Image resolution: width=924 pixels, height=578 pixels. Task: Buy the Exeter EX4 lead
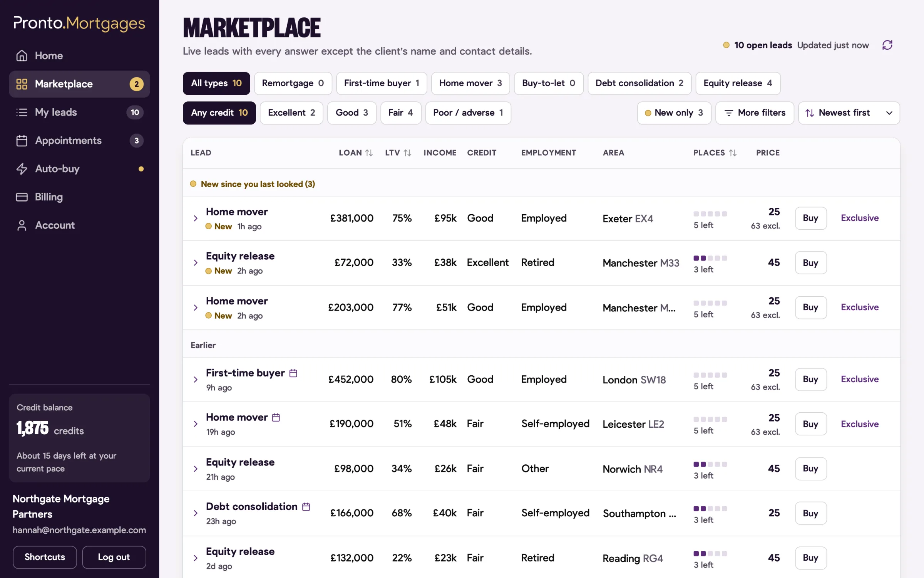tap(811, 218)
